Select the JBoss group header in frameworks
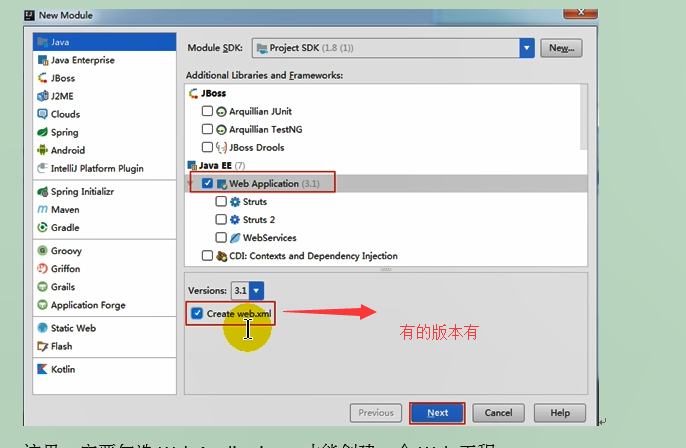 point(207,93)
